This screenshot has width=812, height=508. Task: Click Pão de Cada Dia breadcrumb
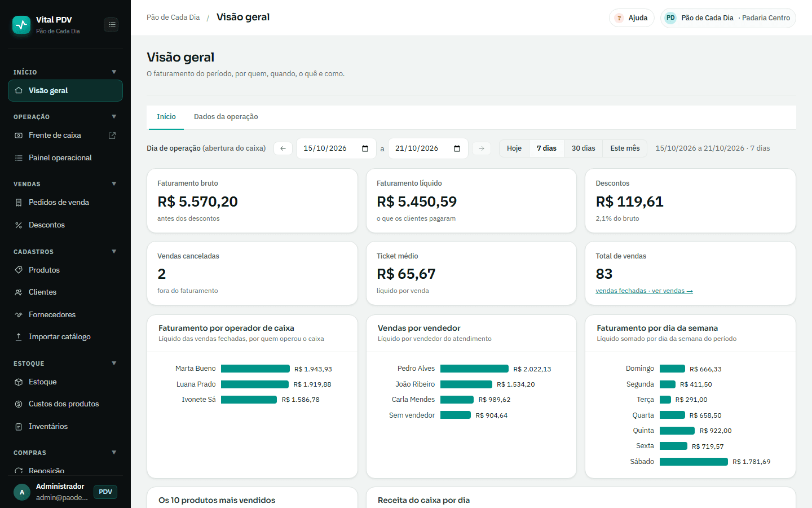click(x=173, y=17)
